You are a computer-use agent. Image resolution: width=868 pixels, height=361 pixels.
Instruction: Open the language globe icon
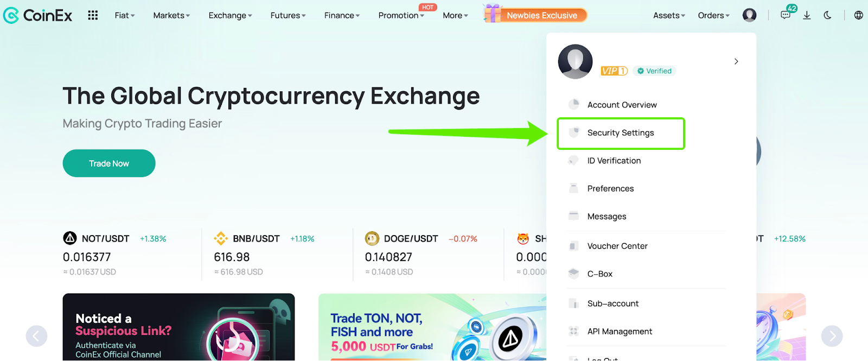[858, 15]
